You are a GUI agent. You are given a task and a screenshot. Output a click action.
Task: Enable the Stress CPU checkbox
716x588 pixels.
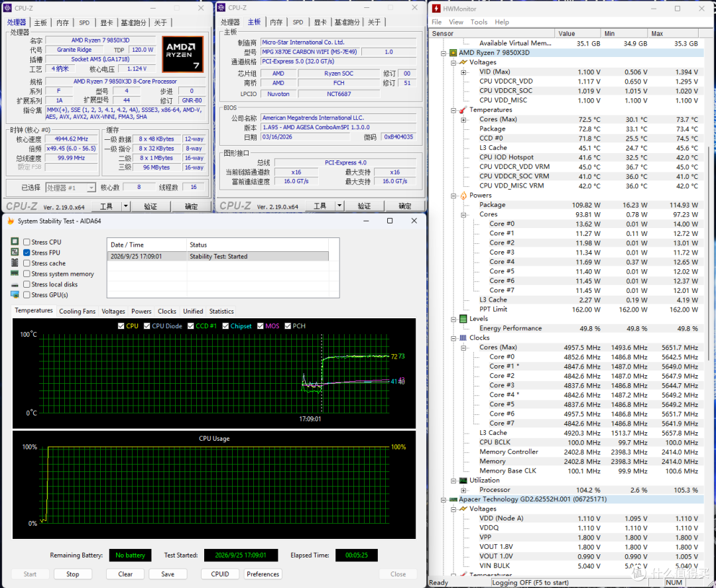[x=27, y=242]
